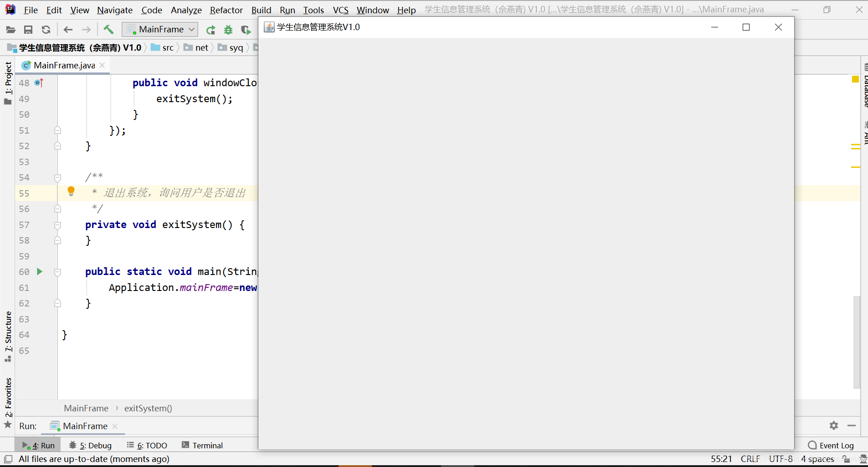Build project with the hammer icon
The height and width of the screenshot is (467, 868).
pos(108,30)
